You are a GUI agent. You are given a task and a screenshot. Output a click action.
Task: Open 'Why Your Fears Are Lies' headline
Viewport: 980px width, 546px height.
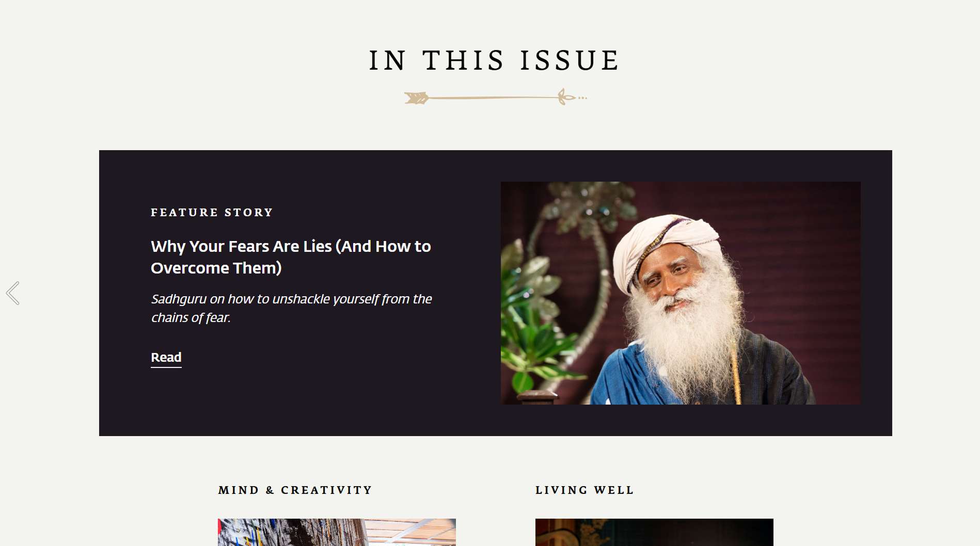click(x=291, y=257)
